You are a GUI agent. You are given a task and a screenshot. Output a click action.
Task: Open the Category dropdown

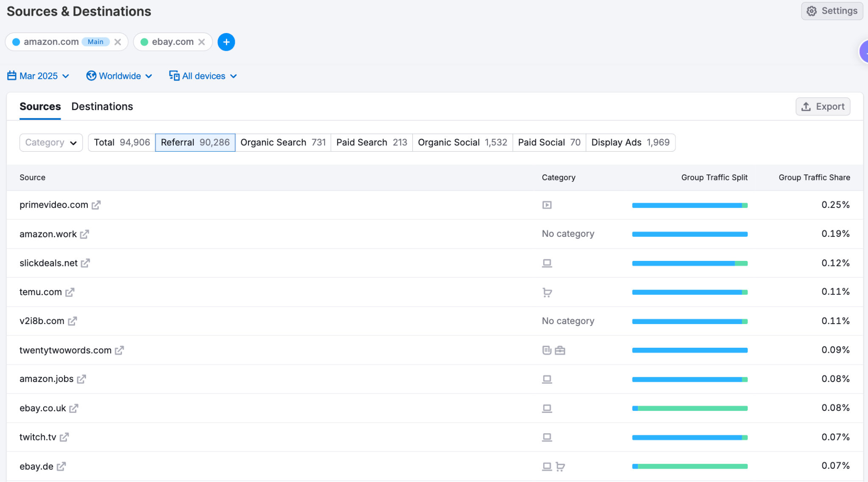click(50, 142)
